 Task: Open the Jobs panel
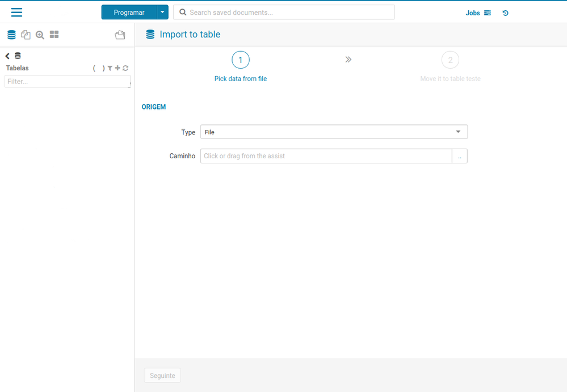[478, 13]
